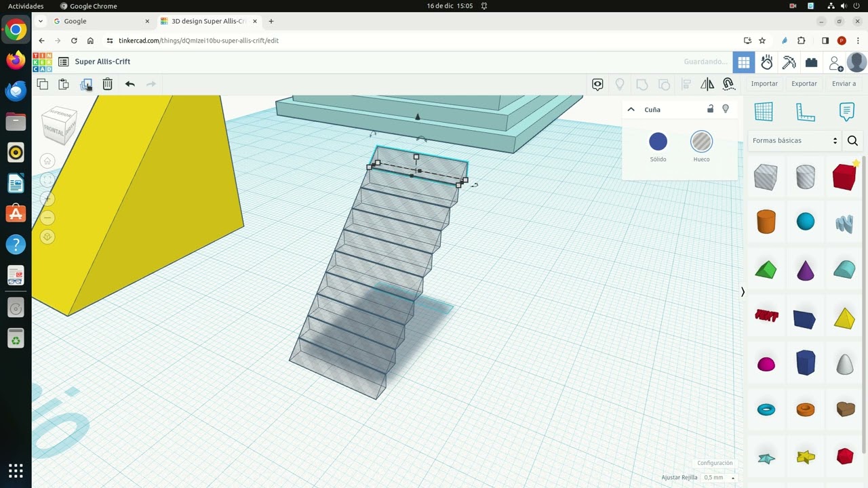This screenshot has width=868, height=488.
Task: Open the Blocks pickaxe mode
Action: (x=789, y=62)
